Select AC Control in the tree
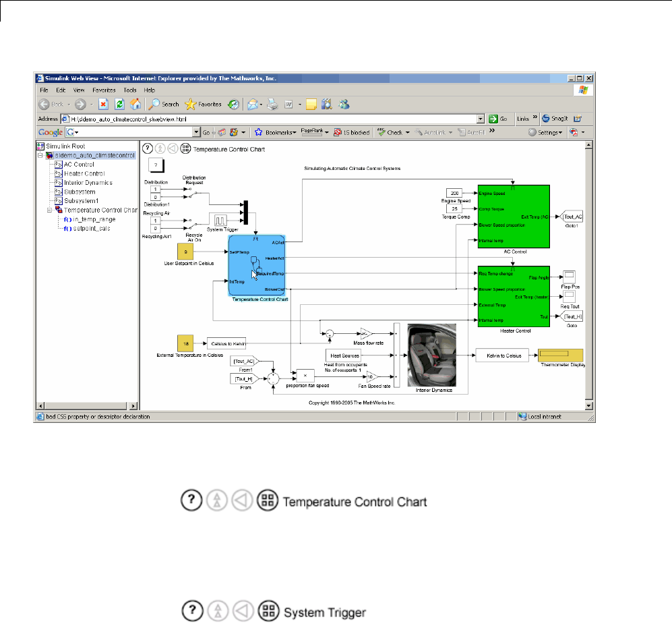This screenshot has width=672, height=628. point(79,165)
